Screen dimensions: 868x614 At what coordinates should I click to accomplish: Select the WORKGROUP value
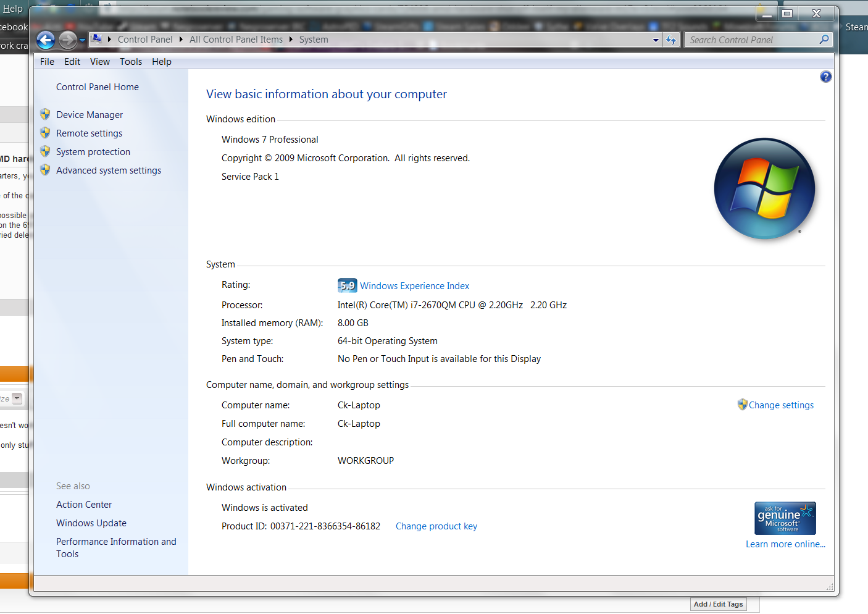click(x=365, y=461)
